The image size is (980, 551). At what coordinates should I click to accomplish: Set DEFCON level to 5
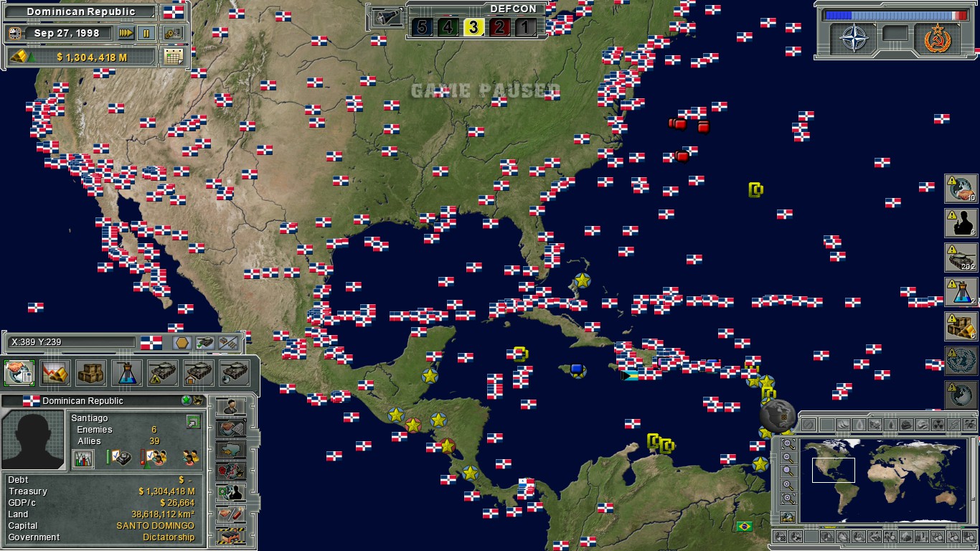point(422,27)
